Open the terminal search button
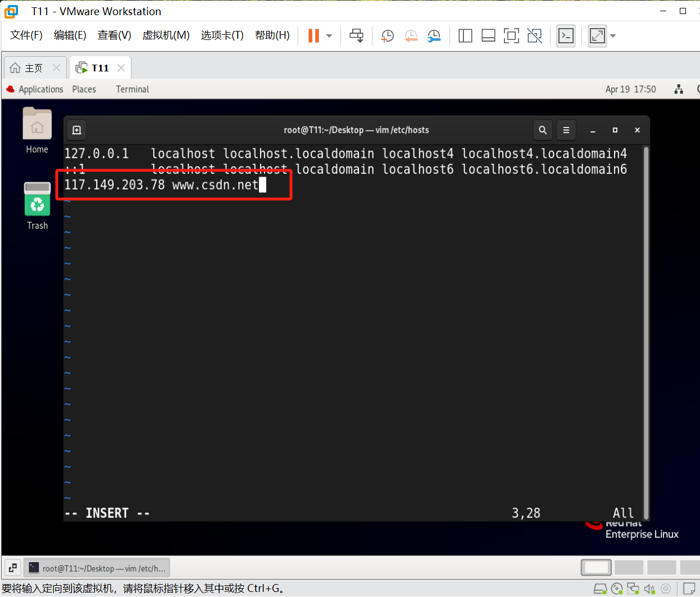 click(543, 130)
